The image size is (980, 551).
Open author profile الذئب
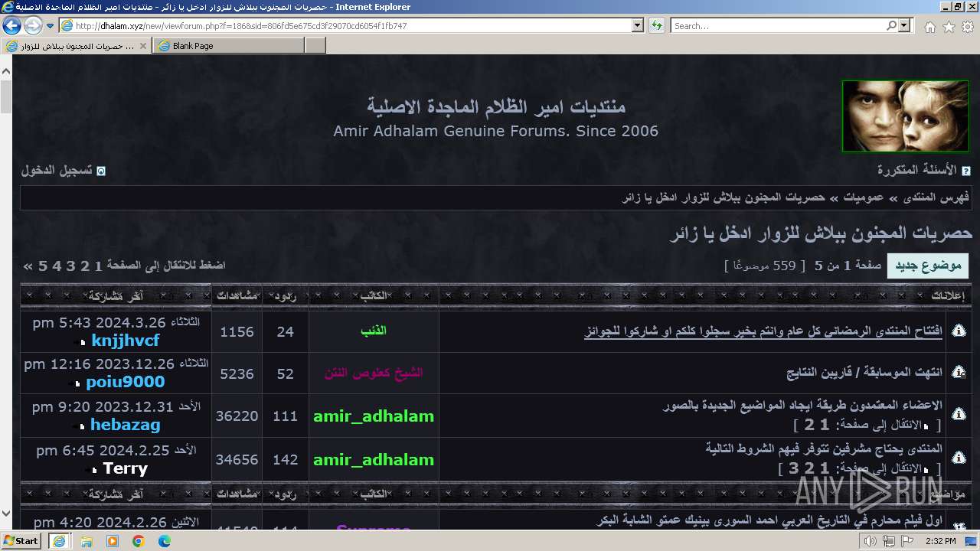click(x=374, y=331)
